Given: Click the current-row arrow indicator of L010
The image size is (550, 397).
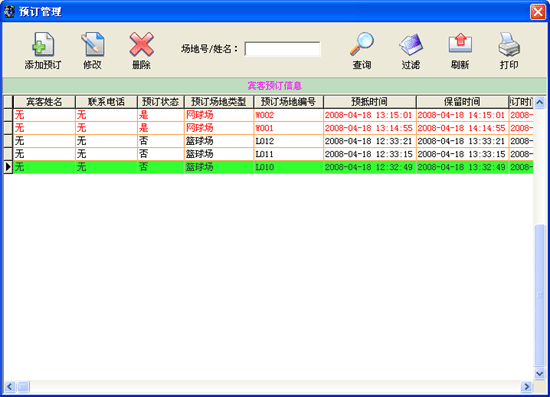Looking at the screenshot, I should pyautogui.click(x=8, y=167).
